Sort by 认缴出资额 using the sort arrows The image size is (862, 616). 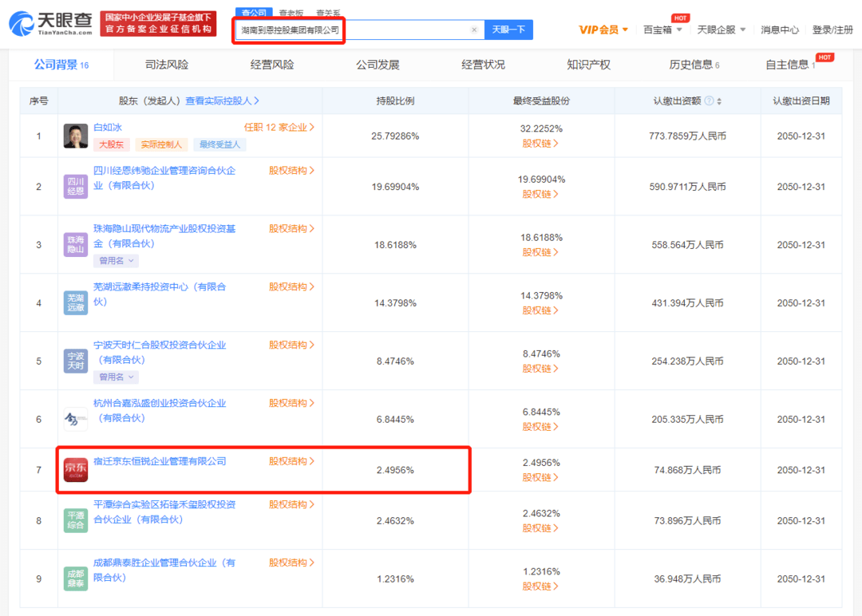click(719, 101)
